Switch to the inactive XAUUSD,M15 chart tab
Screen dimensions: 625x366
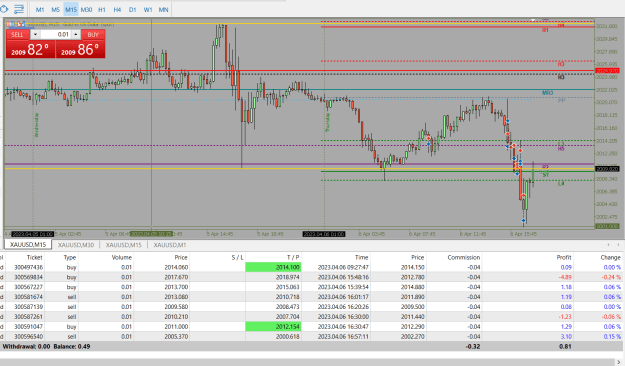124,245
